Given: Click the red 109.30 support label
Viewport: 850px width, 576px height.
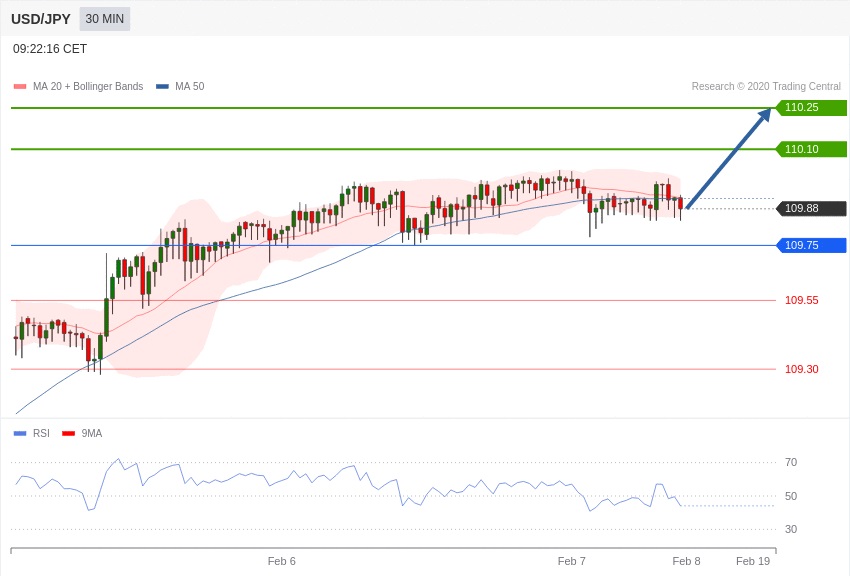Looking at the screenshot, I should [801, 369].
